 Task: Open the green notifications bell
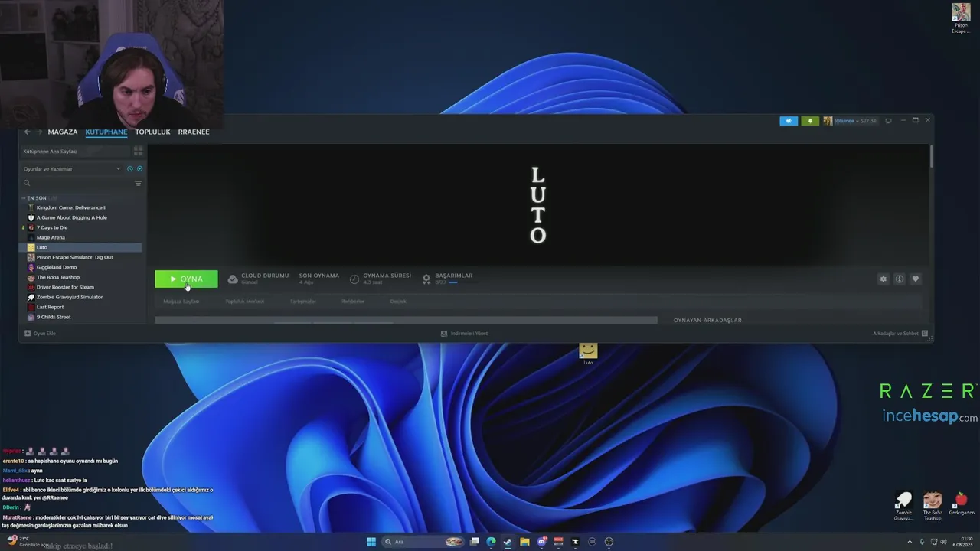tap(810, 121)
